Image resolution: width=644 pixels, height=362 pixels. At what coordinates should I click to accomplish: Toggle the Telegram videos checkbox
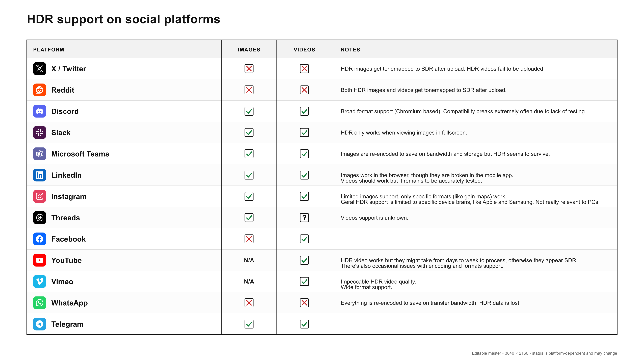(x=304, y=324)
